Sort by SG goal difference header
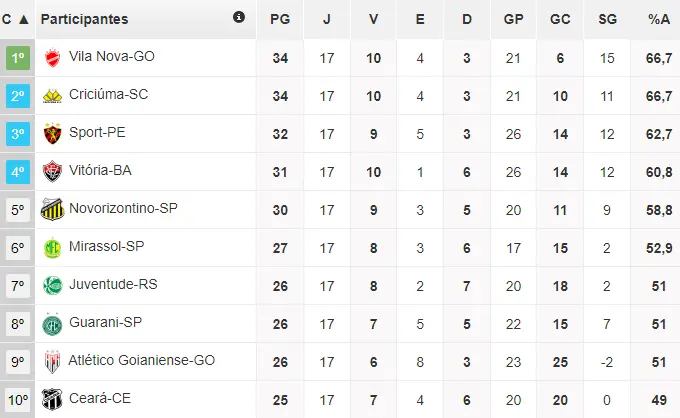Viewport: 680px width, 418px height. click(x=607, y=19)
